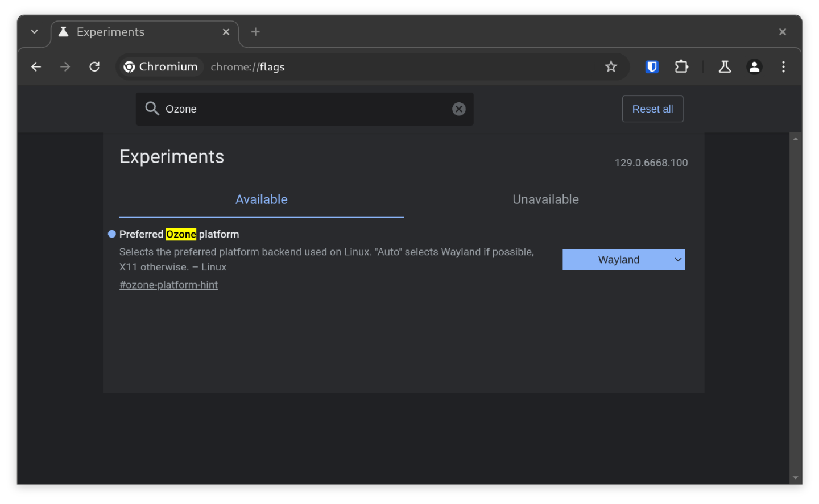Select the Available tab
Viewport: 819px width, 504px height.
(261, 199)
